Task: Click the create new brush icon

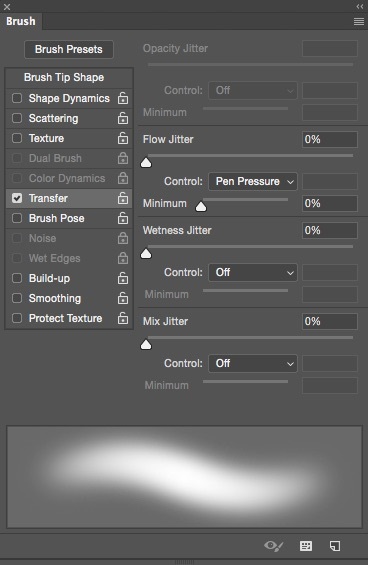Action: click(x=335, y=546)
